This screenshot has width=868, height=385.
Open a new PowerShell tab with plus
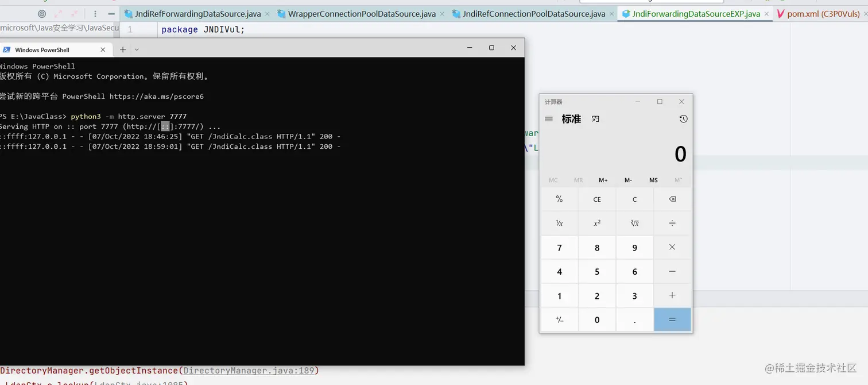122,49
